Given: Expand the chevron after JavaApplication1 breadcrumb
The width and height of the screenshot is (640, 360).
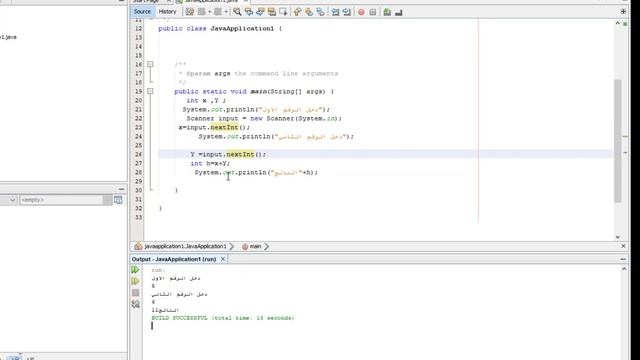Looking at the screenshot, I should 232,247.
